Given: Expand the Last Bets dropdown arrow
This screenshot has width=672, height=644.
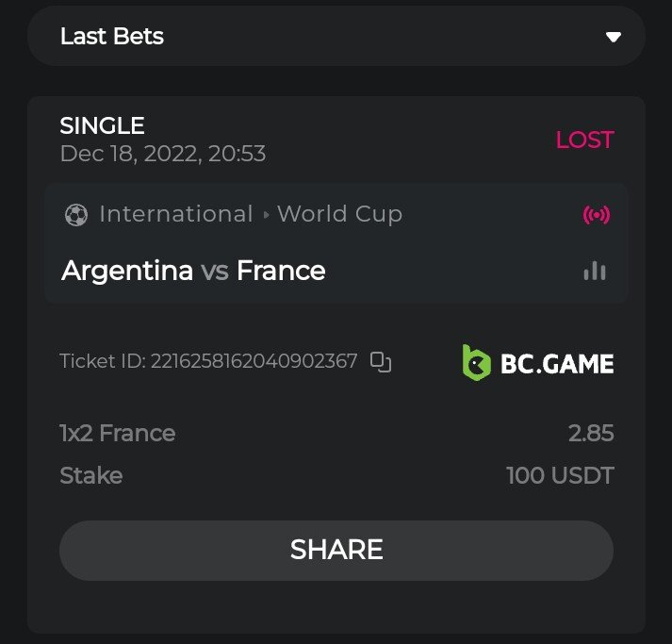Looking at the screenshot, I should (x=614, y=38).
